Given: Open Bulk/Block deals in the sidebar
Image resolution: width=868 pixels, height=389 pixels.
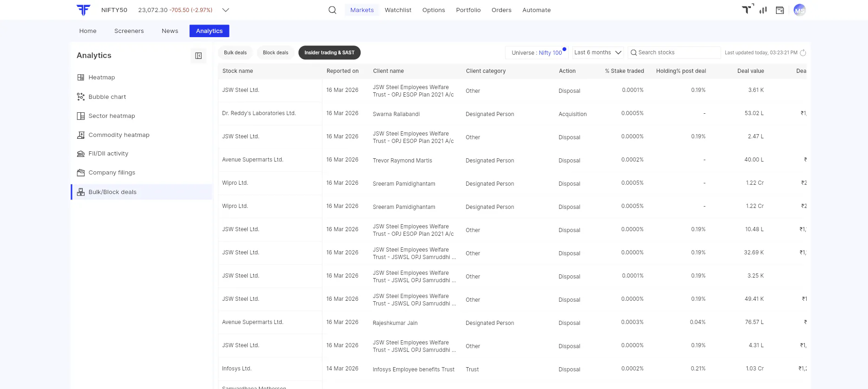Looking at the screenshot, I should (x=142, y=192).
